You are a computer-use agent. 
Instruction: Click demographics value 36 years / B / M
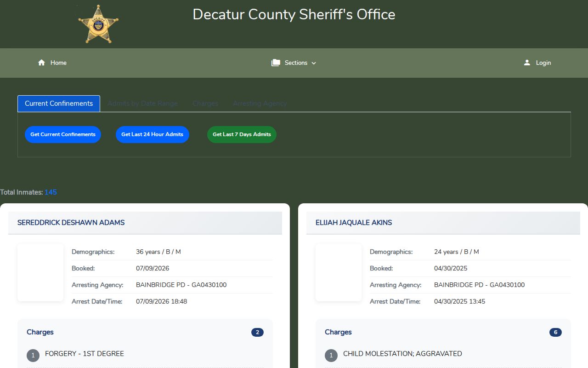158,252
